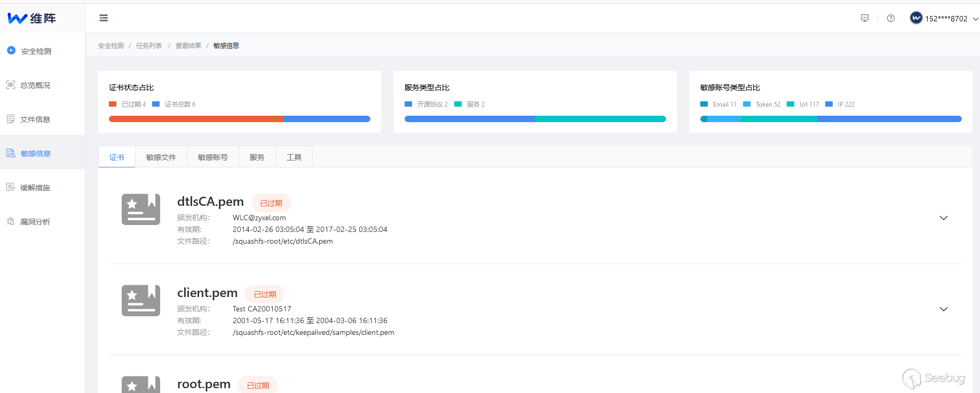Click the orange 已过期 legend swatch

click(113, 104)
